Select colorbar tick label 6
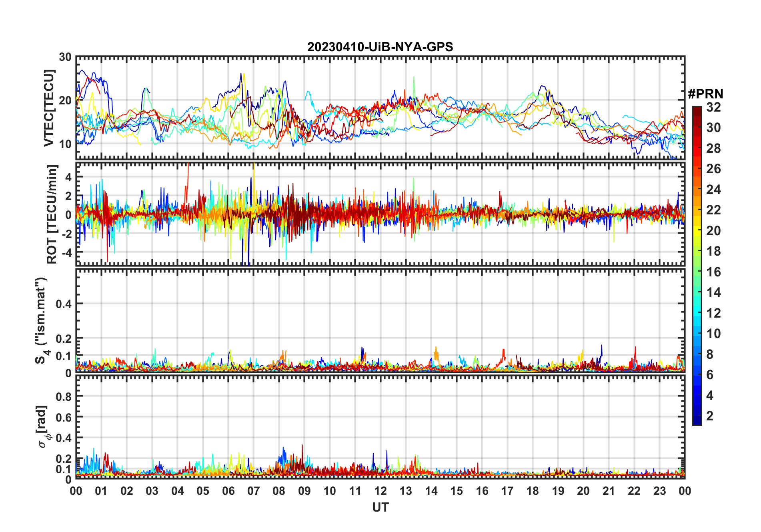Image resolution: width=761 pixels, height=532 pixels. coord(710,375)
